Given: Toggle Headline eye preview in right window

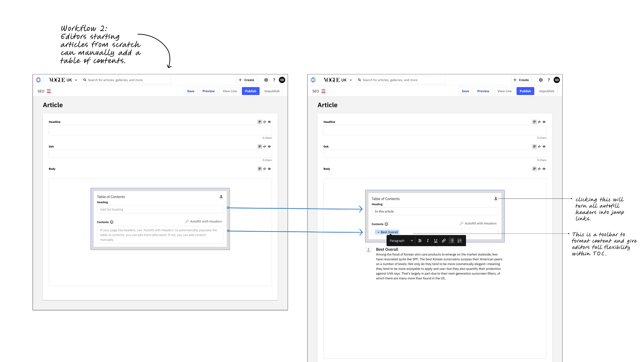Looking at the screenshot, I should point(544,122).
